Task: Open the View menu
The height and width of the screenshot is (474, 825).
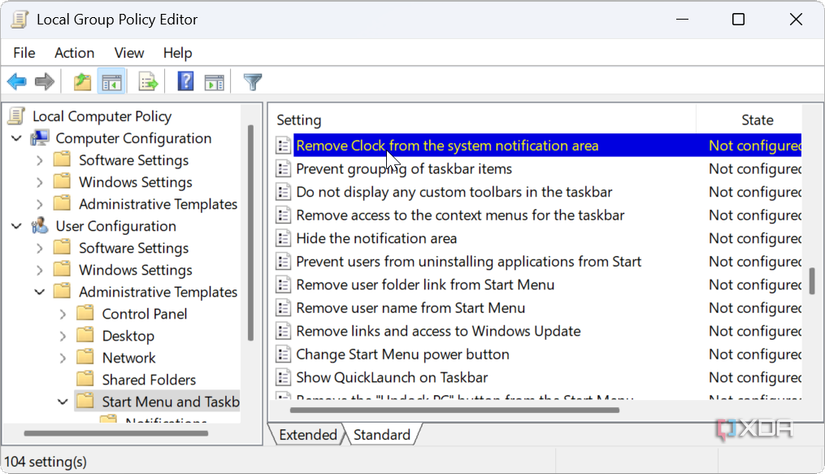Action: click(129, 53)
